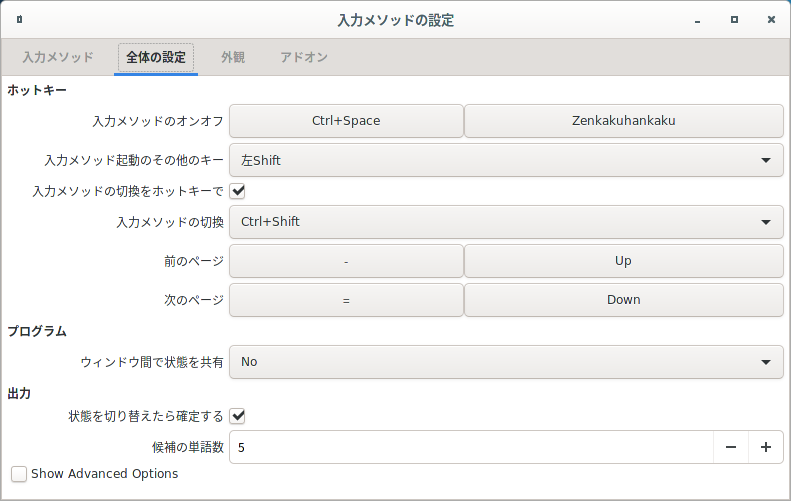Screen dimensions: 791x501
Task: Close the input method settings window
Action: (x=771, y=20)
